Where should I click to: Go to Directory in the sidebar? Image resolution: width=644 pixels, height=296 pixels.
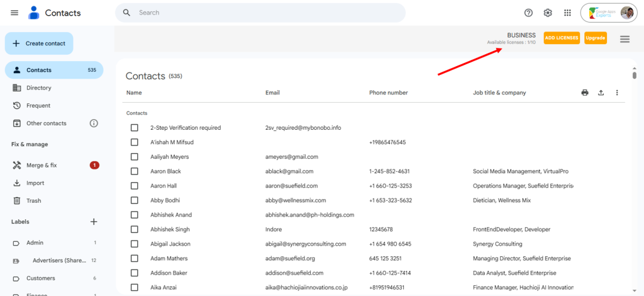click(39, 88)
